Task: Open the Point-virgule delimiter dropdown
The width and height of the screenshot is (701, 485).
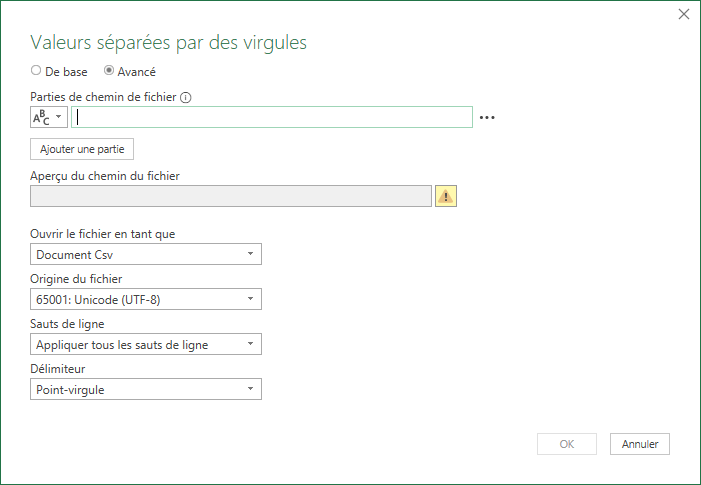Action: coord(146,389)
